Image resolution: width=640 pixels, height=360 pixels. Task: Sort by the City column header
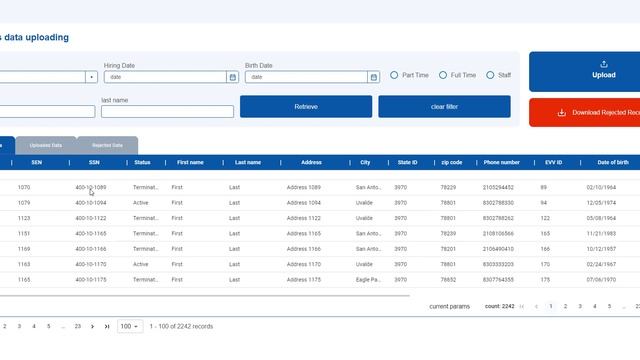[365, 162]
